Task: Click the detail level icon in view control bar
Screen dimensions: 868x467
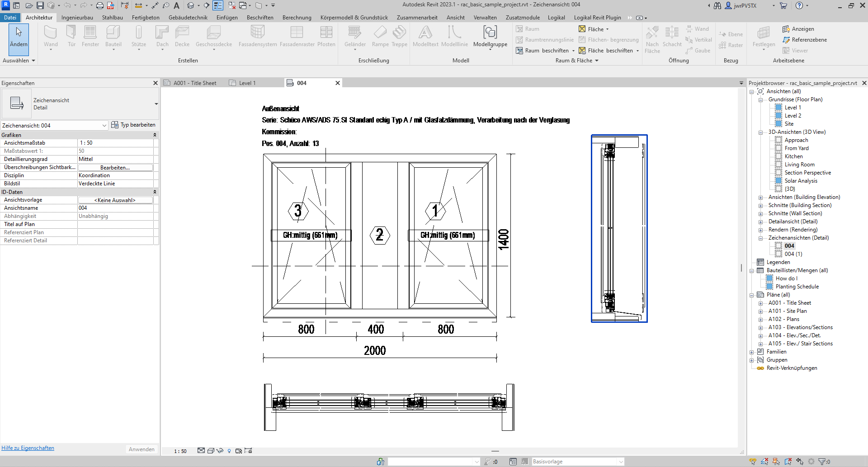Action: [x=201, y=451]
